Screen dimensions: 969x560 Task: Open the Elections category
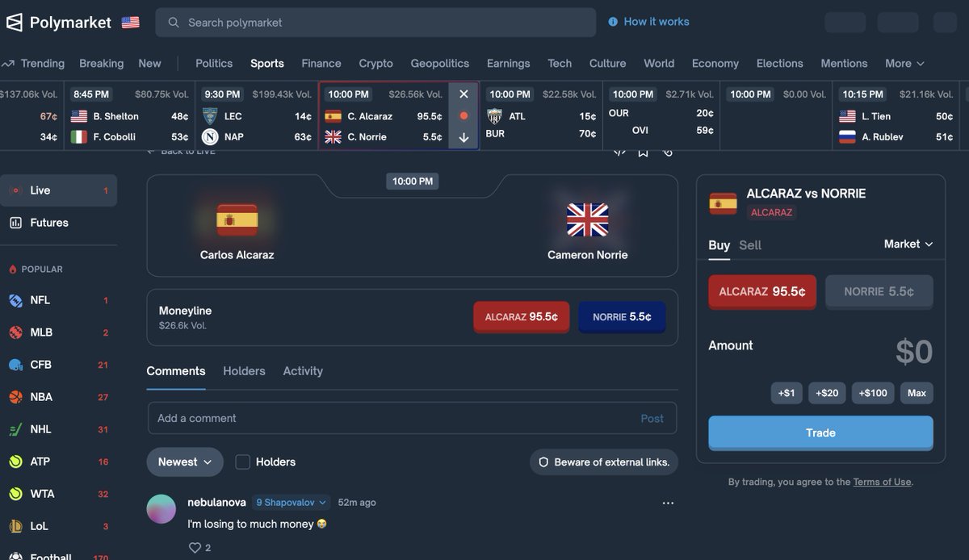[780, 63]
